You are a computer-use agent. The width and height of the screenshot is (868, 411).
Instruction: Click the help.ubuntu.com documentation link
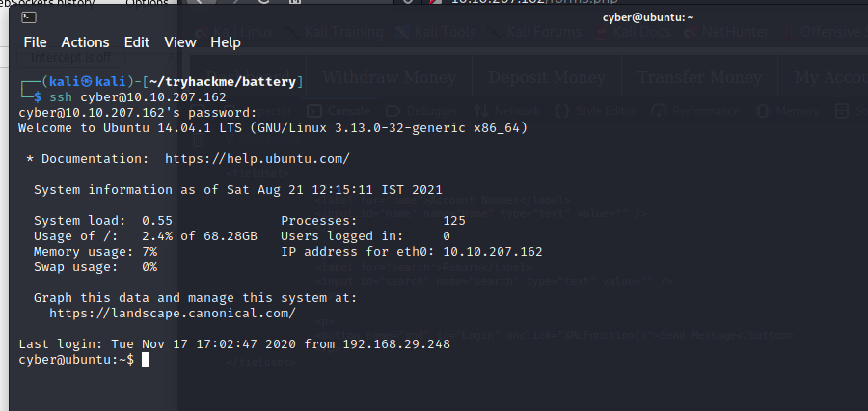point(257,158)
